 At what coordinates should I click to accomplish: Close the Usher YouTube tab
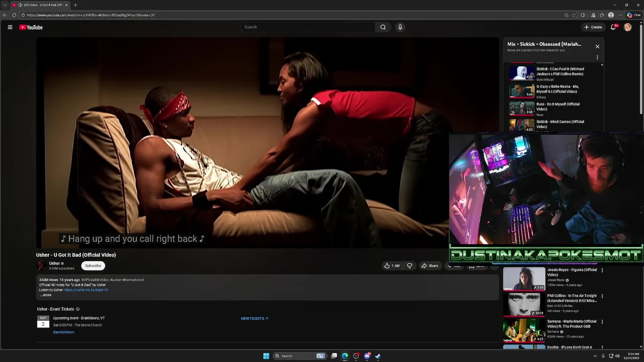66,5
